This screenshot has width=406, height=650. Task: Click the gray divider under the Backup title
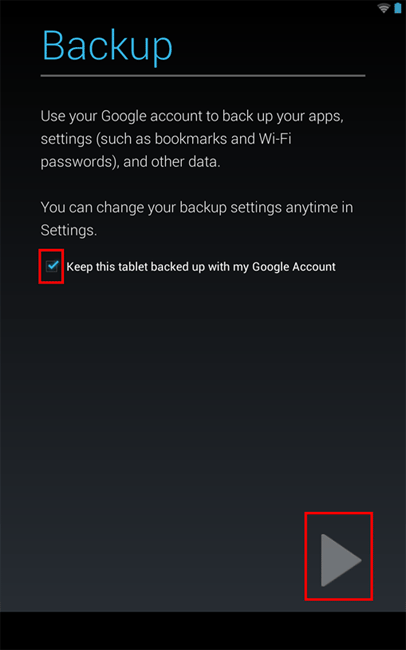point(203,76)
